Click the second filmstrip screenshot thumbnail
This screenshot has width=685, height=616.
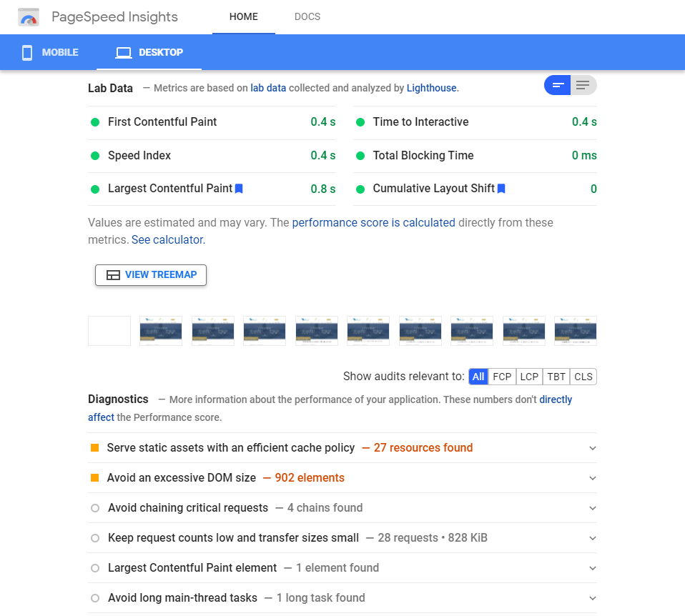[x=161, y=331]
